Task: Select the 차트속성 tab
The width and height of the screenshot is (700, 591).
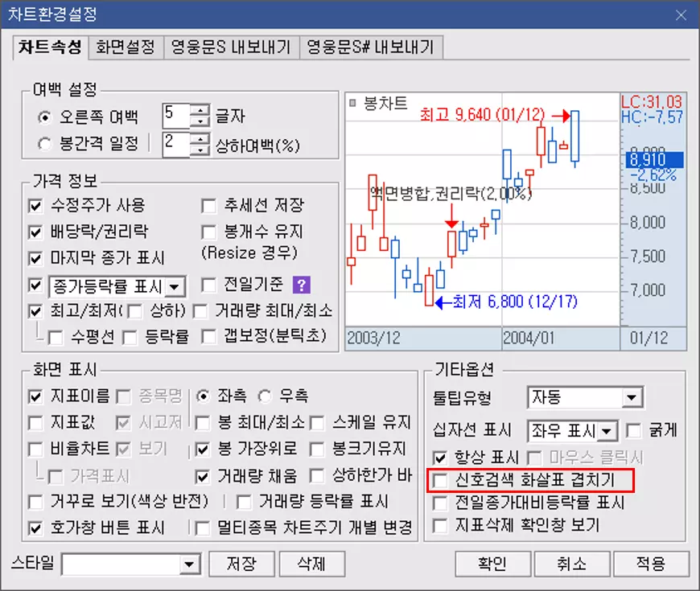Action: tap(51, 47)
